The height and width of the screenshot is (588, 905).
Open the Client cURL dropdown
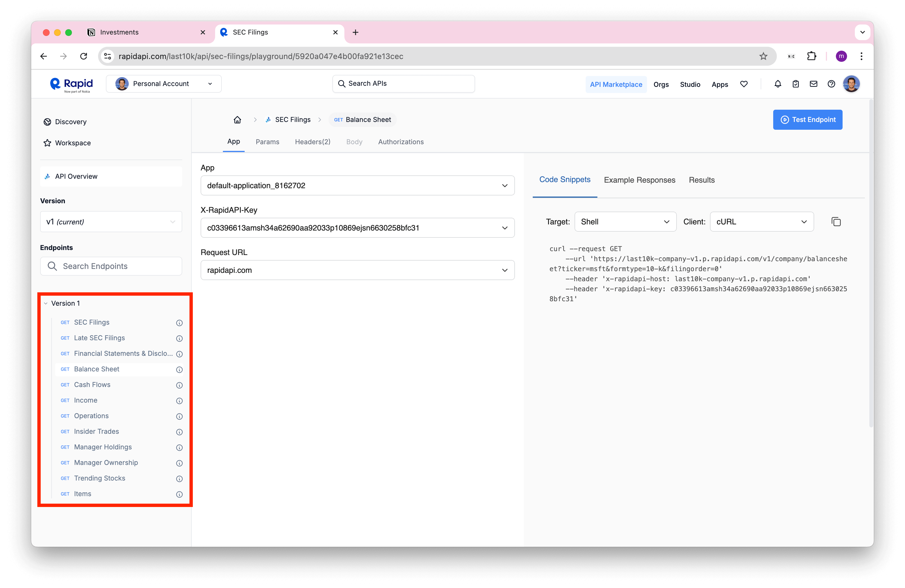click(762, 221)
